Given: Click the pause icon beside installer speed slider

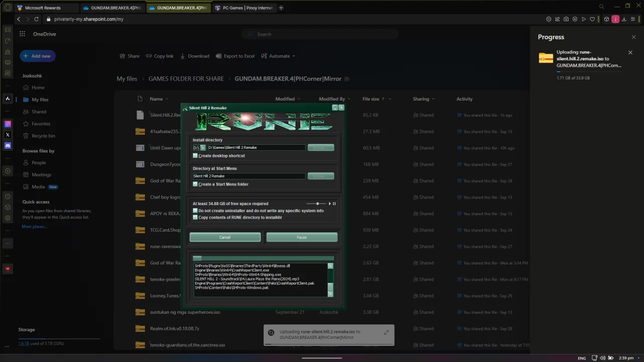Looking at the screenshot, I should point(334,204).
